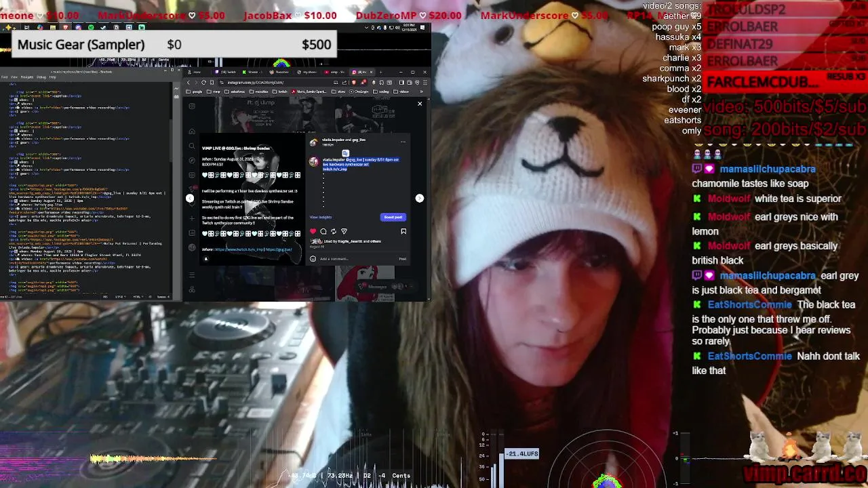Open the google bookmarks folder
Screen dimensions: 868x488
195,91
